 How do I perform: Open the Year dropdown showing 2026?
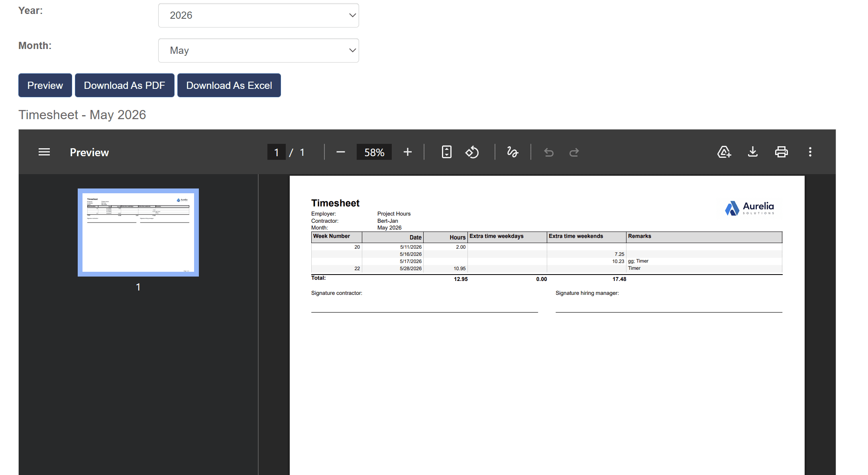click(x=259, y=16)
